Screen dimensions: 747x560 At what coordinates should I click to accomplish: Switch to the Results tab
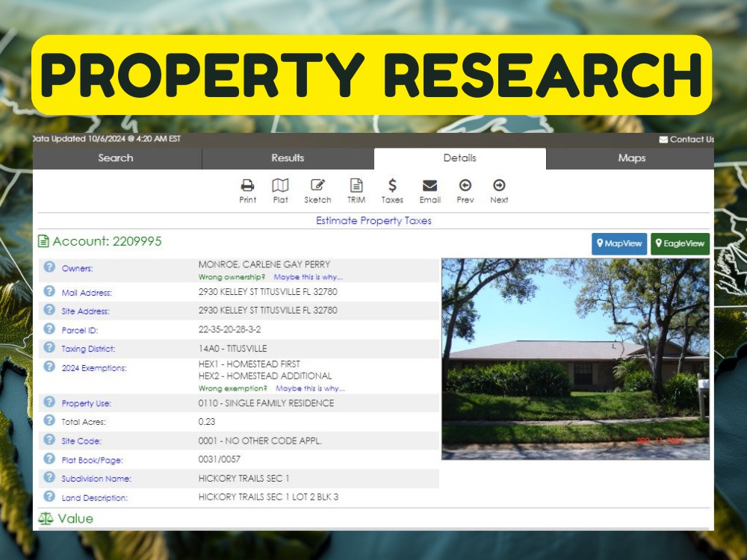288,158
